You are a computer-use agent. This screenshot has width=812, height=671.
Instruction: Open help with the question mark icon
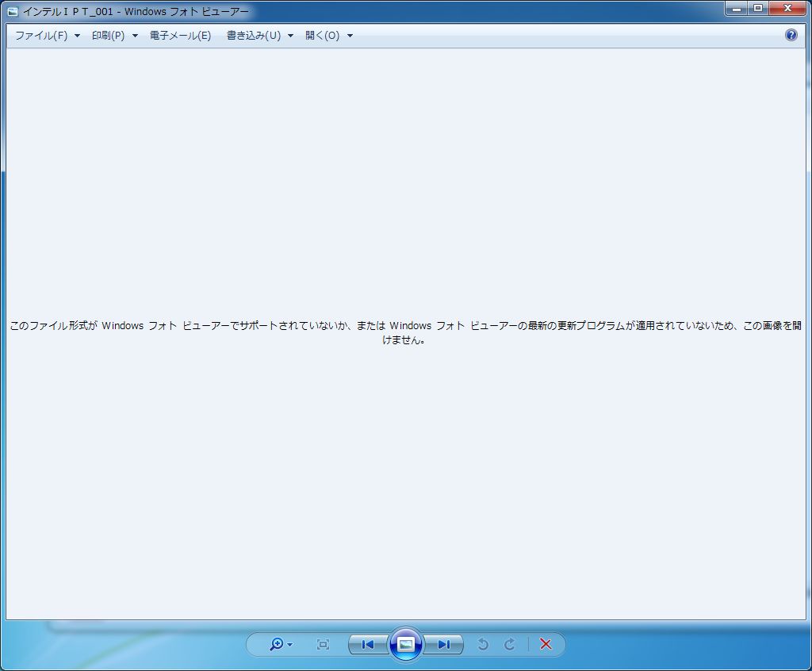click(x=791, y=35)
